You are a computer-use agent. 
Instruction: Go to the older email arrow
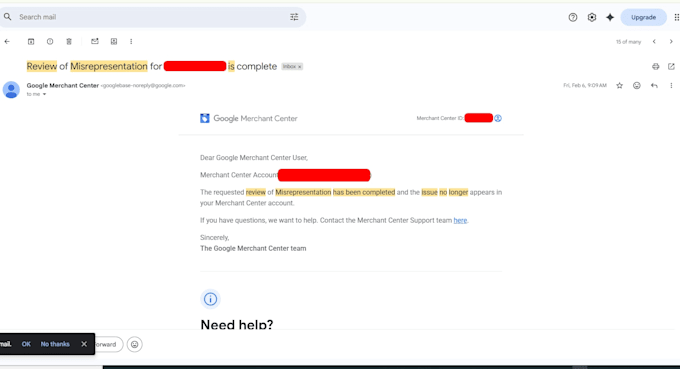671,42
